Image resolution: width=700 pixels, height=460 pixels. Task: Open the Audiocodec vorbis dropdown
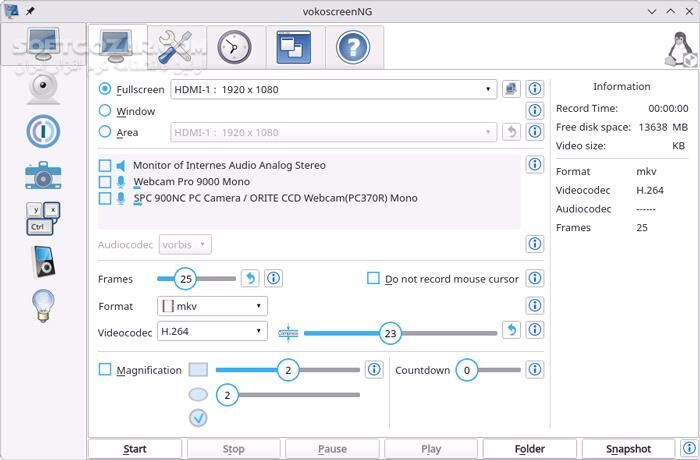(x=185, y=244)
